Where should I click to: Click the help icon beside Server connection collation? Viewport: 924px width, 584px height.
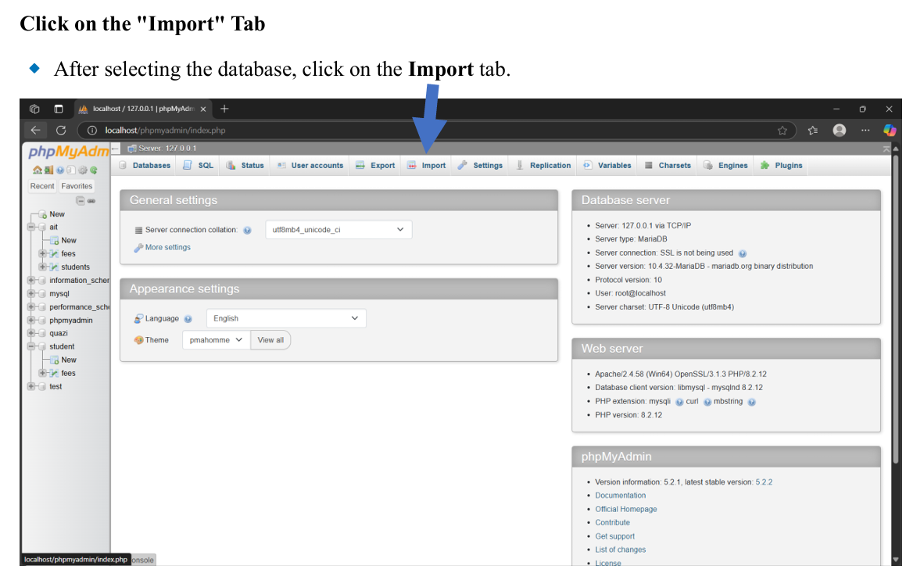[248, 231]
